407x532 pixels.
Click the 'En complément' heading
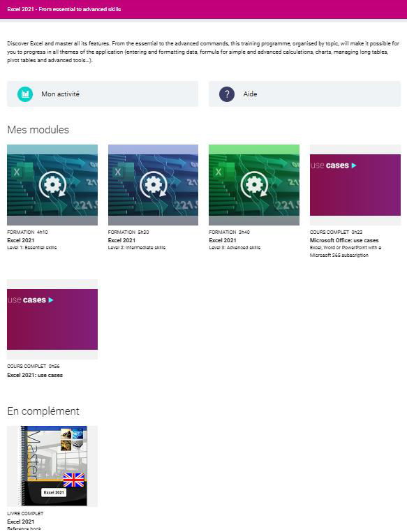[x=43, y=411]
